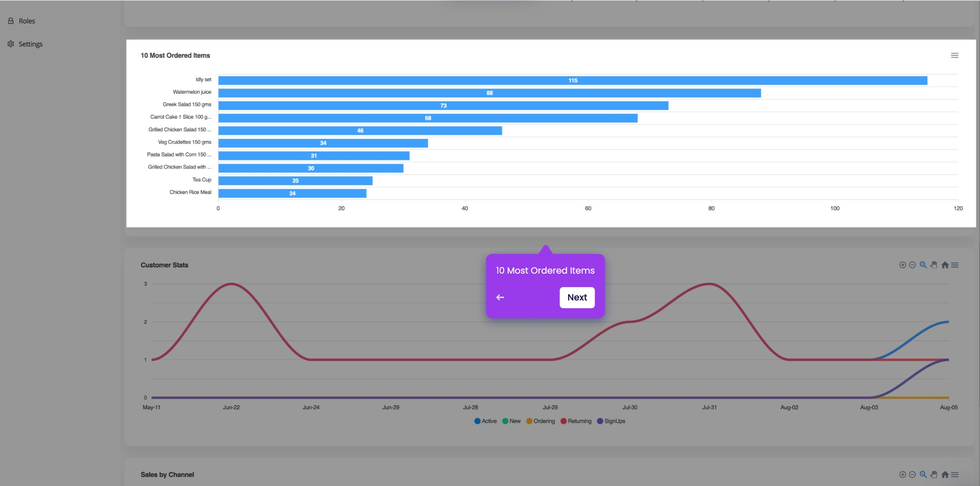
Task: Reset Customer Stats zoom with home icon
Action: 945,265
